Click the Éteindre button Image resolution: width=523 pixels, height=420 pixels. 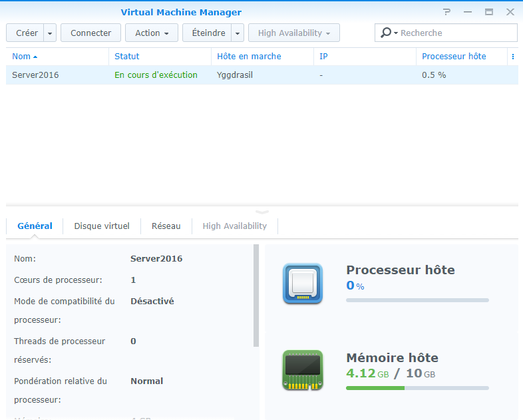pyautogui.click(x=208, y=33)
